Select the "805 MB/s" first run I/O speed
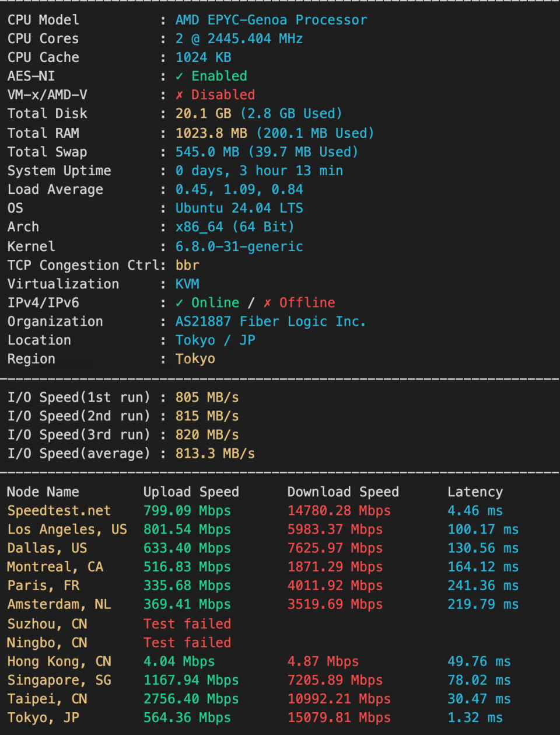This screenshot has height=735, width=560. point(207,397)
